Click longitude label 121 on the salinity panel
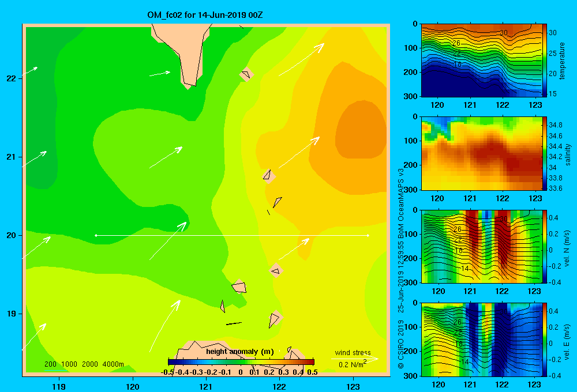This screenshot has height=392, width=577. 470,198
